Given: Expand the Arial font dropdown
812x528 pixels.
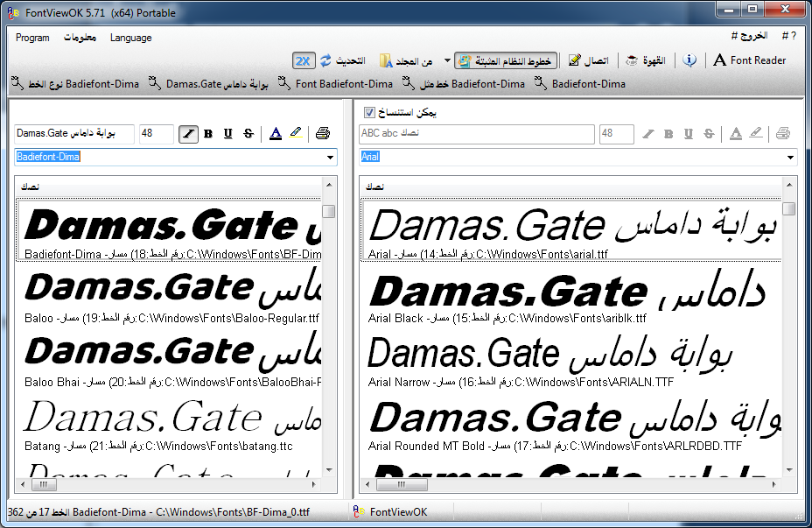Looking at the screenshot, I should pos(790,157).
